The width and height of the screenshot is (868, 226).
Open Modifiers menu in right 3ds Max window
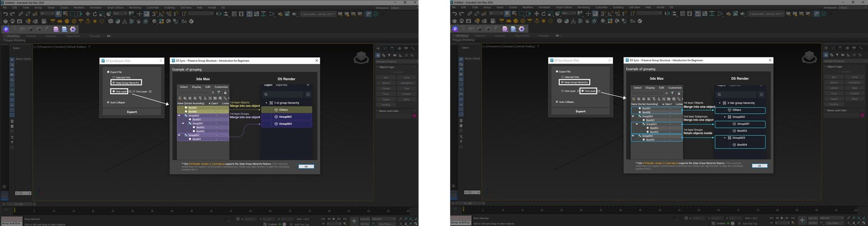click(528, 8)
